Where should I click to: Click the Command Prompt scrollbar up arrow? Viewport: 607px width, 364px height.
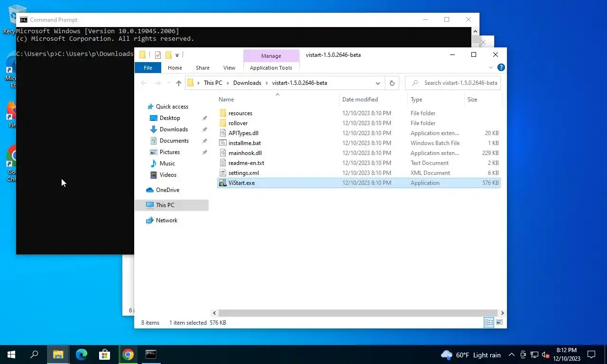475,31
